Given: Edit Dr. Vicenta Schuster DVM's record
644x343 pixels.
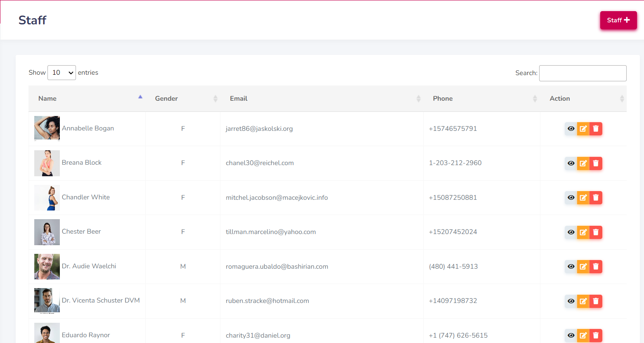Looking at the screenshot, I should [x=583, y=301].
